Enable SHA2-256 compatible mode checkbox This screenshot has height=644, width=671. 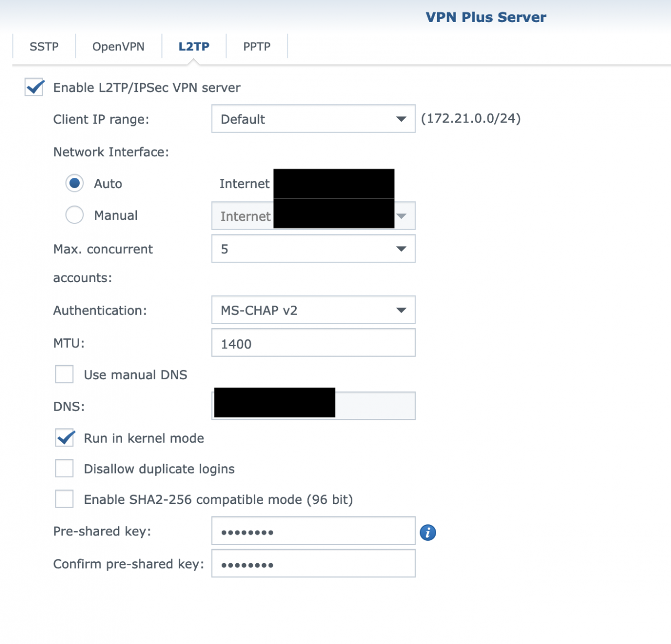click(64, 499)
